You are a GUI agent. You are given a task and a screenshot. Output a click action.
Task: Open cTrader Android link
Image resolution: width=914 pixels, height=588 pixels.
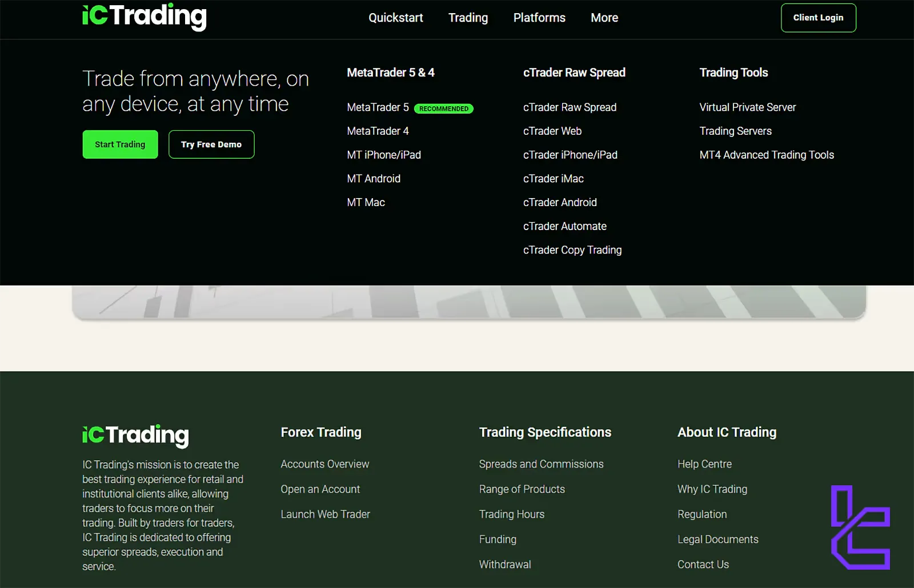point(560,203)
